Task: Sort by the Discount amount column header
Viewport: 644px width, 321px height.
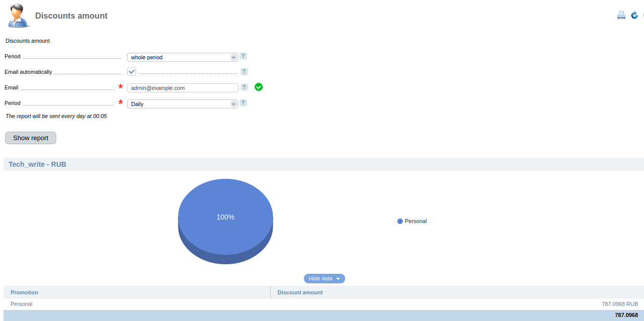Action: tap(457, 292)
